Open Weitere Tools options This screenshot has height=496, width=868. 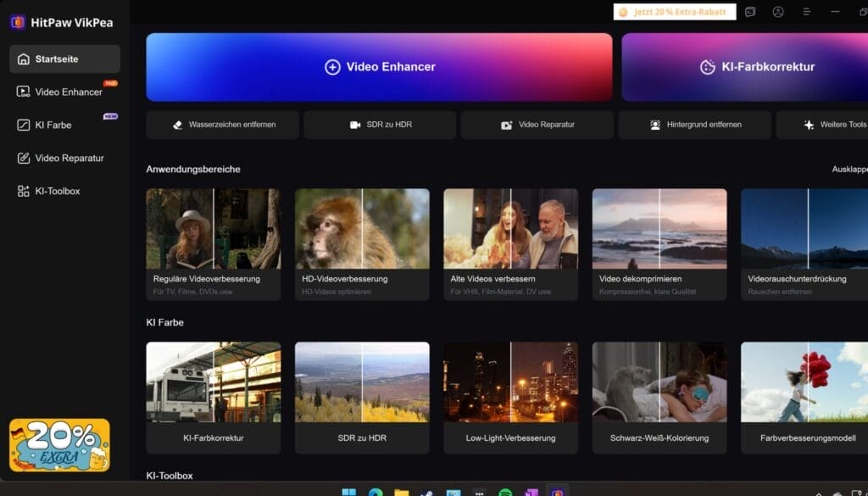(x=834, y=125)
